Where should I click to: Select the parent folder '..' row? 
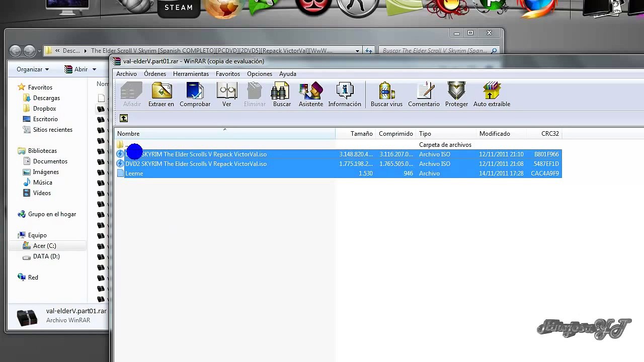coord(339,145)
